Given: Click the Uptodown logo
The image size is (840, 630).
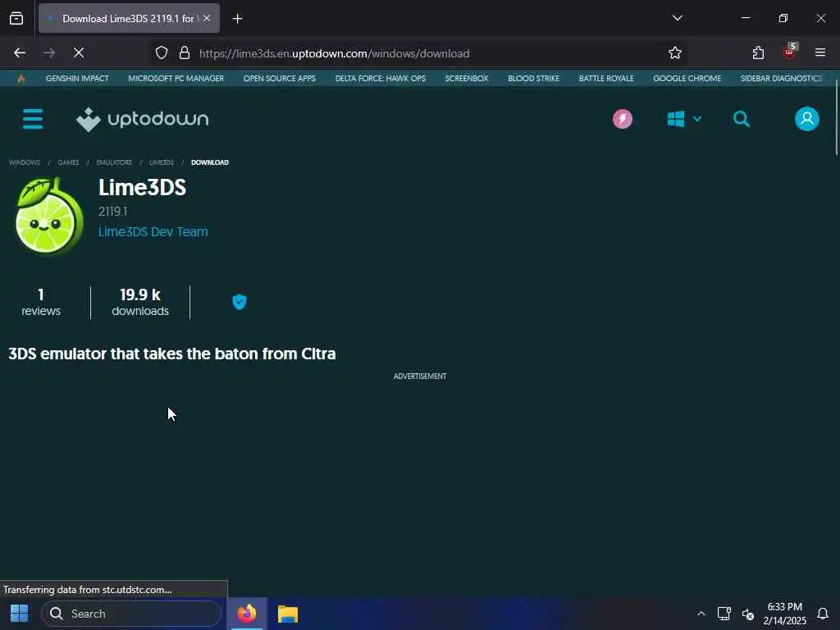Looking at the screenshot, I should [143, 119].
